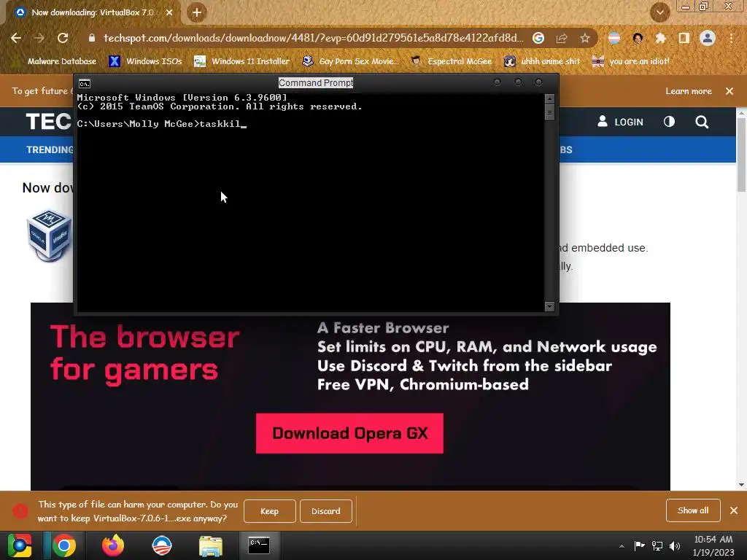
Task: Open Windows ISOs bookmark
Action: [145, 61]
